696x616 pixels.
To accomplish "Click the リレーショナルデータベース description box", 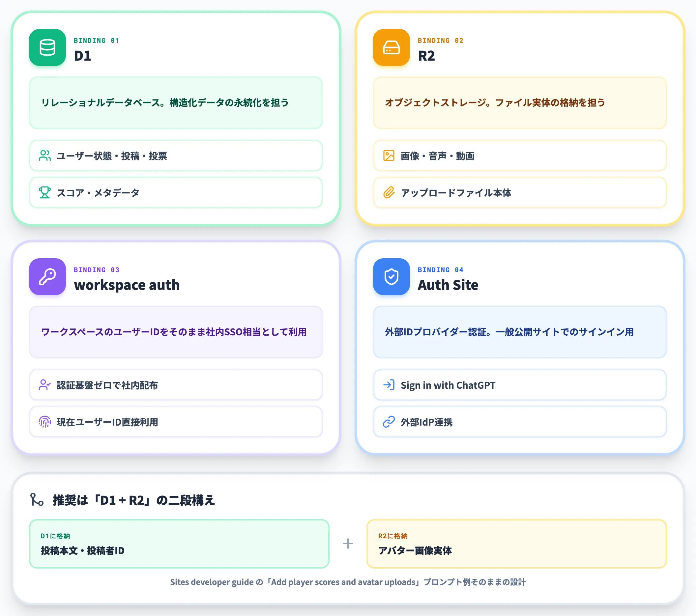I will click(x=176, y=103).
